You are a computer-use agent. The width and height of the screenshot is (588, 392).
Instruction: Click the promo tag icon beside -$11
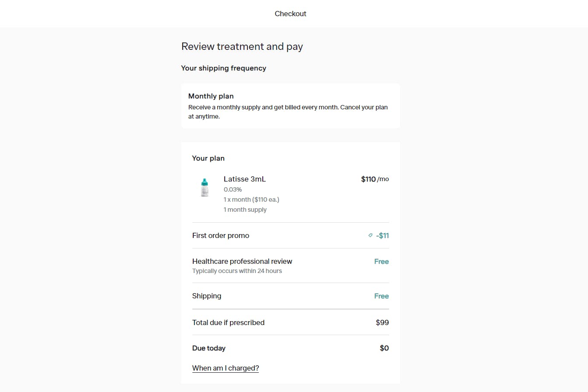[x=371, y=235]
